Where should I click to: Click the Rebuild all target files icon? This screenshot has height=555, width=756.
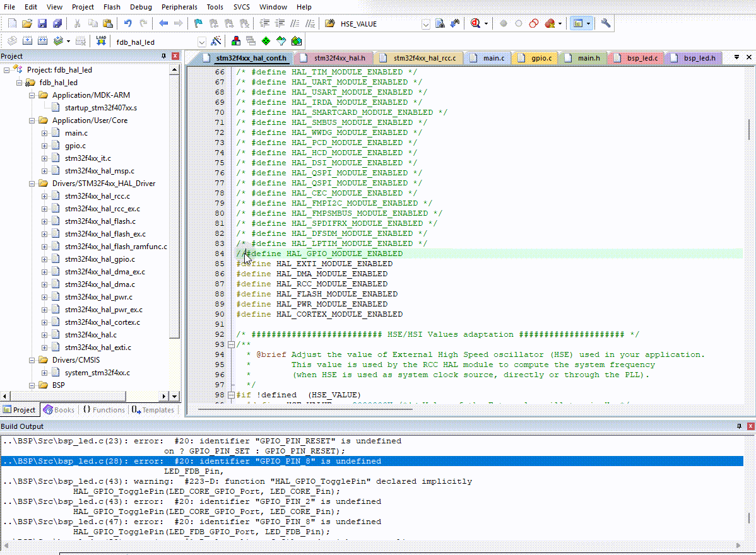tap(42, 42)
